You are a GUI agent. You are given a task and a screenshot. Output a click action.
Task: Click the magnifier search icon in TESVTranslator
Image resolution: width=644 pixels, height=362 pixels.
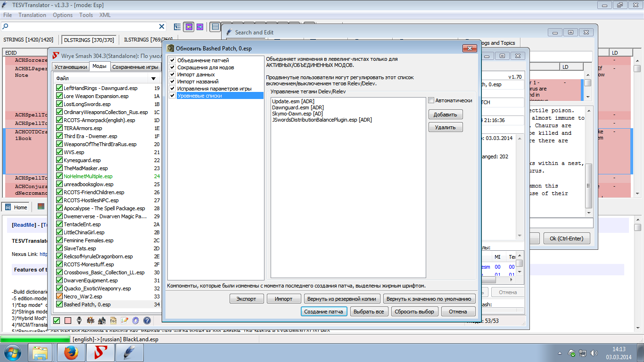(5, 27)
